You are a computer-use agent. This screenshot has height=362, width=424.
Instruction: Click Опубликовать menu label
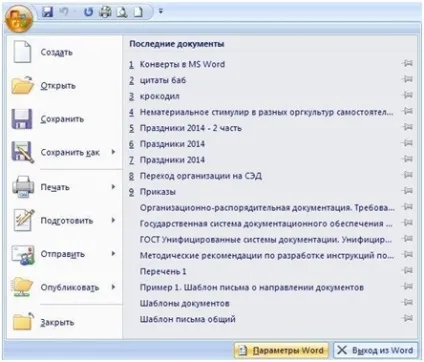pos(70,287)
